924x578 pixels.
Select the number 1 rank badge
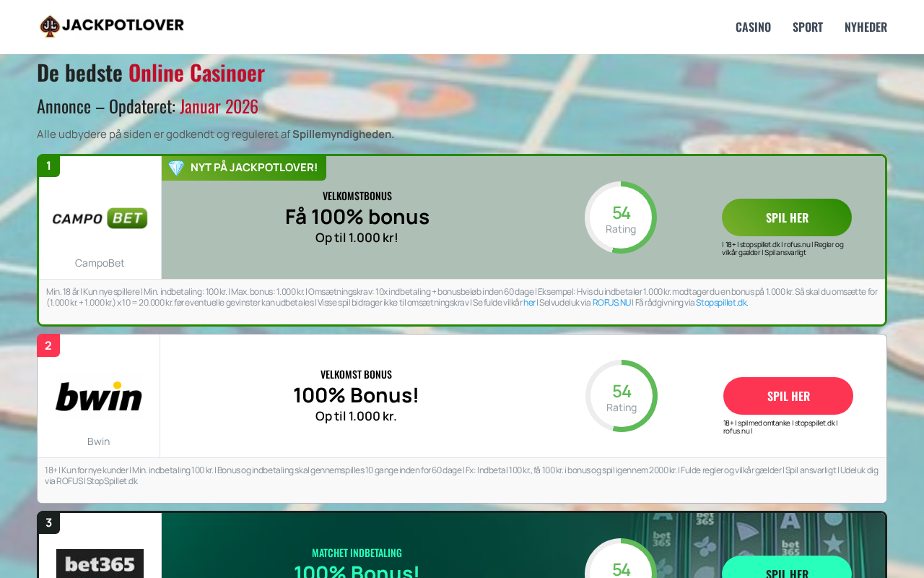(49, 166)
